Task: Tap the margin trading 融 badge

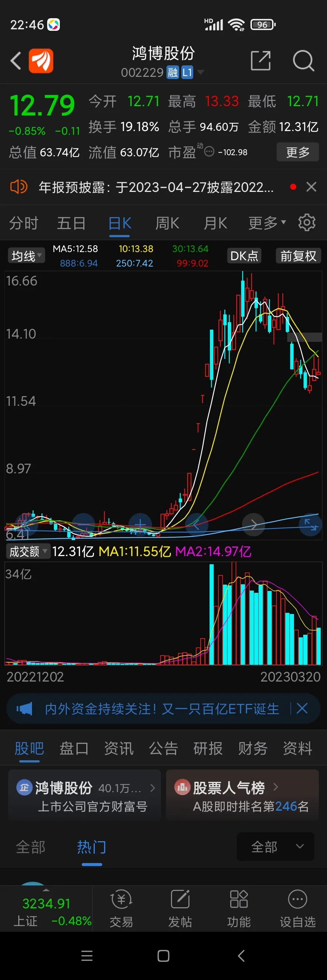Action: tap(172, 72)
